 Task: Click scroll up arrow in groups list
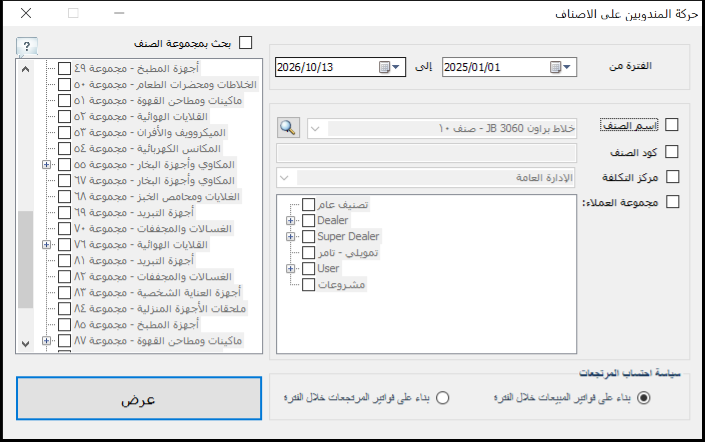pos(26,69)
